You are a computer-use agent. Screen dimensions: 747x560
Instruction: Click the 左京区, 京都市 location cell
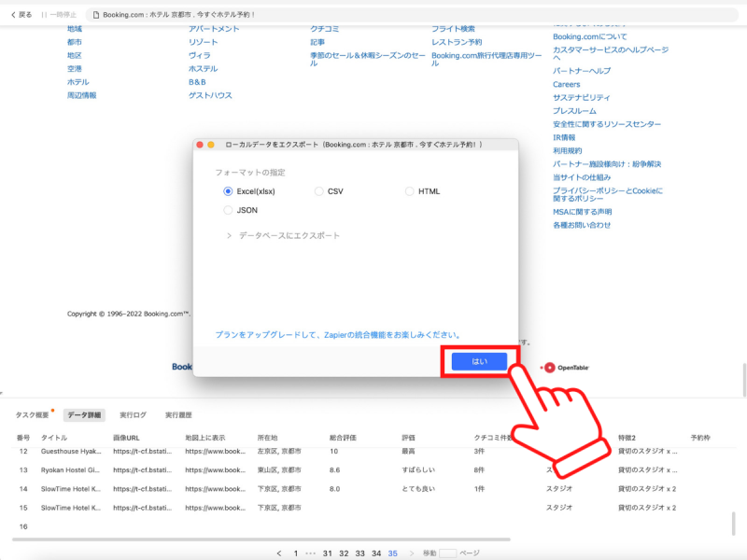tap(279, 452)
